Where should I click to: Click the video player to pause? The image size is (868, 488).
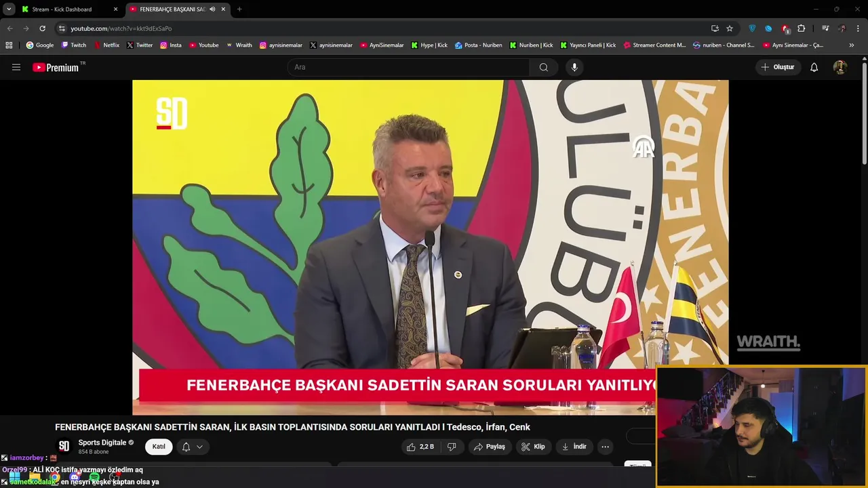[430, 247]
